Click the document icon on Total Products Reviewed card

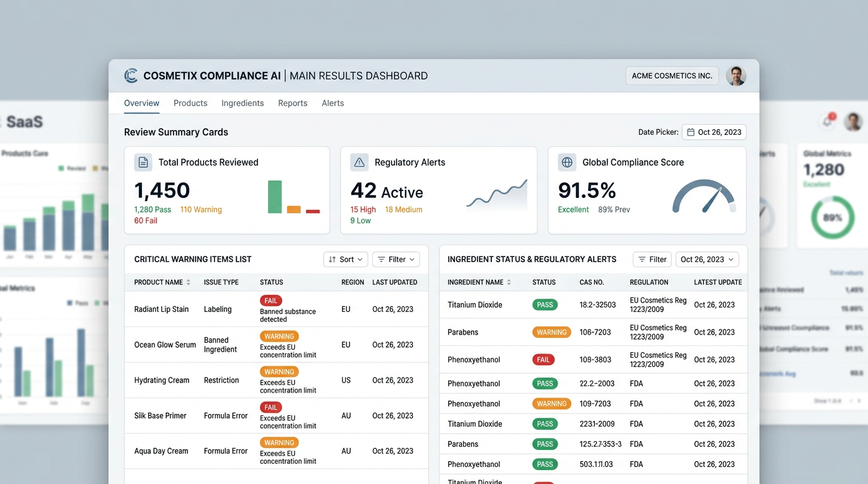[143, 162]
